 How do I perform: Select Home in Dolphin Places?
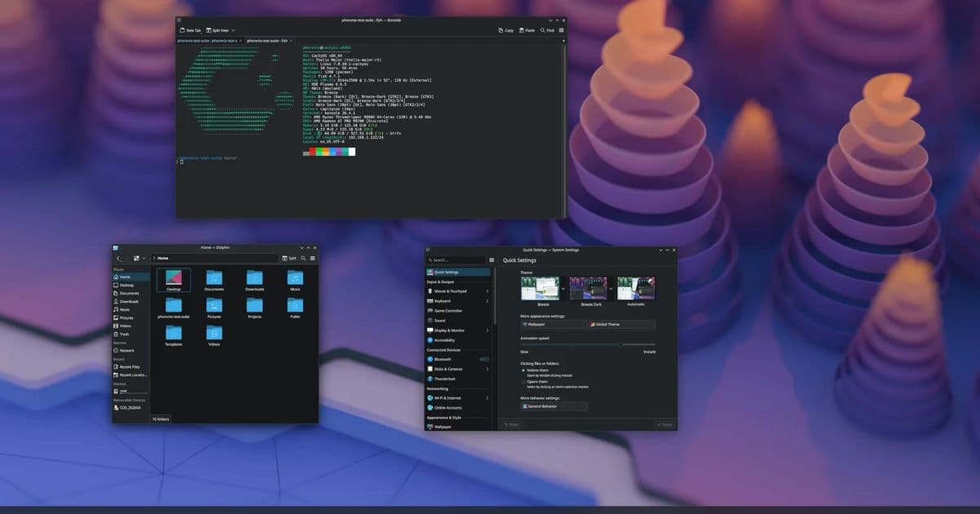pyautogui.click(x=131, y=277)
